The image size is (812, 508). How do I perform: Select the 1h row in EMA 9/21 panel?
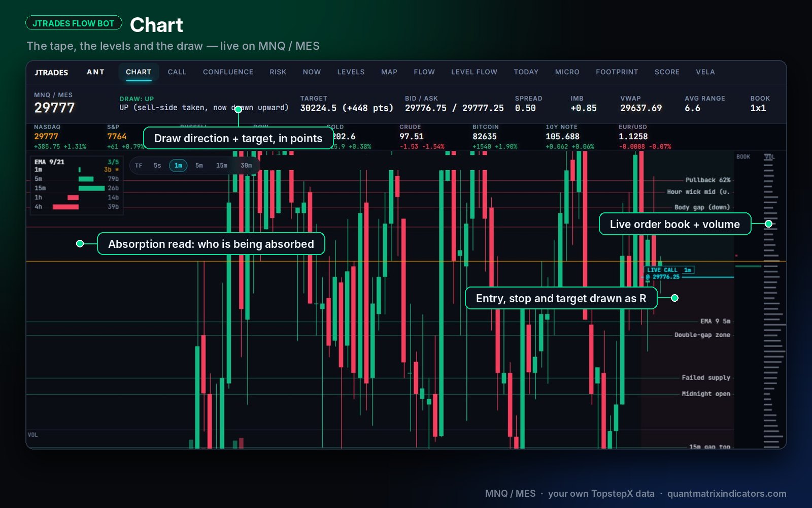coord(77,198)
